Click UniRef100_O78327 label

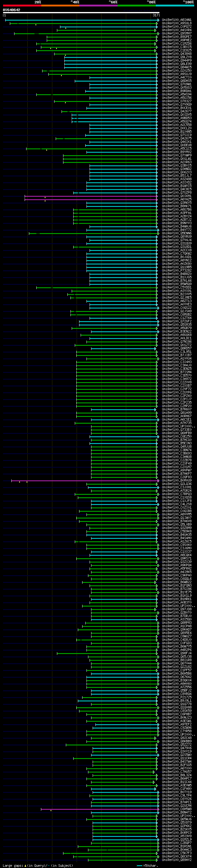177,101
